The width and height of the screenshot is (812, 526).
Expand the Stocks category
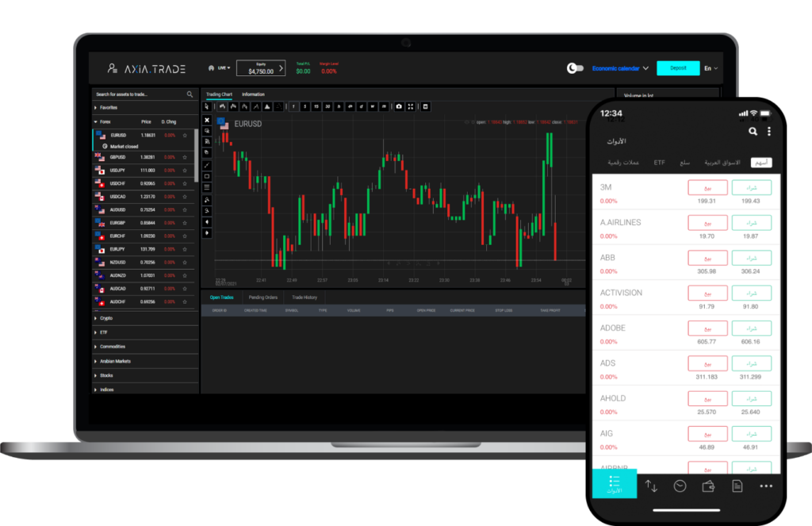click(x=145, y=375)
